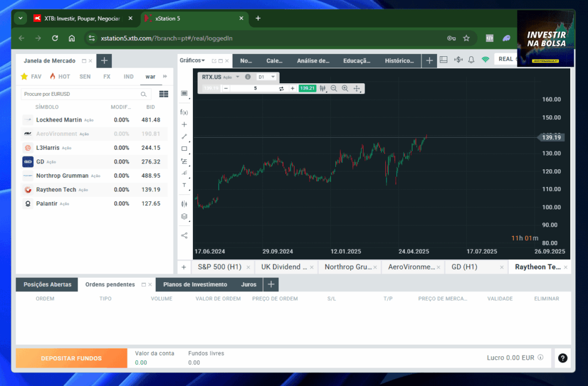Click the chart move/pan crosshair icon
Image resolution: width=588 pixels, height=386 pixels.
357,88
